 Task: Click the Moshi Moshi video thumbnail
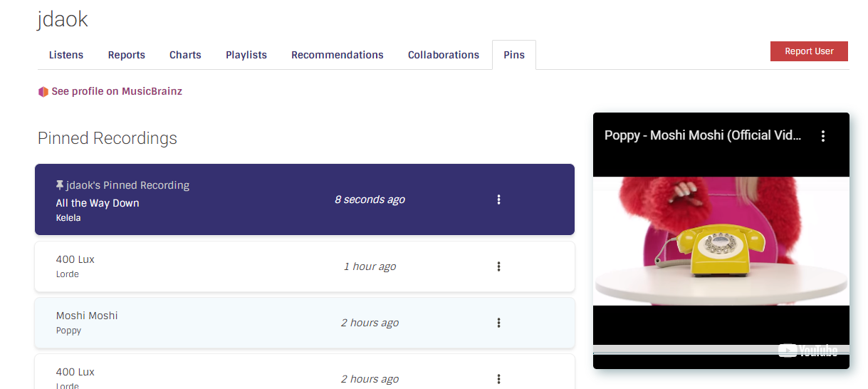click(721, 241)
